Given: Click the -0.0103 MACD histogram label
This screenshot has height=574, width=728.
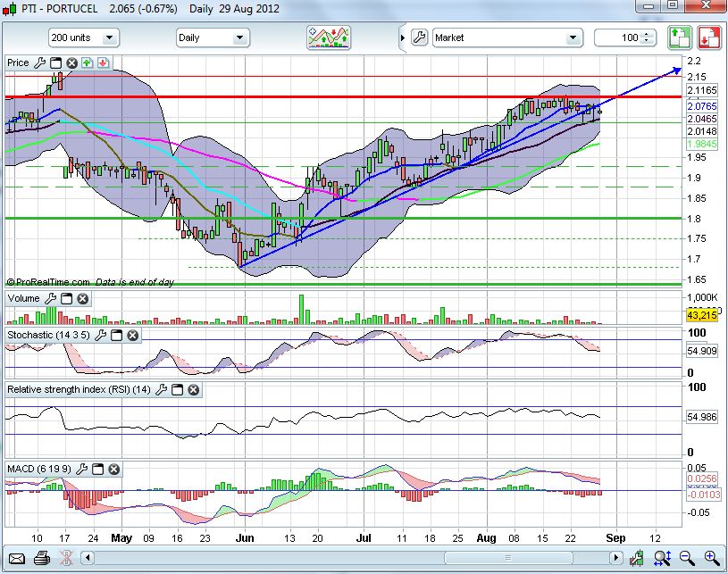Looking at the screenshot, I should tap(703, 495).
